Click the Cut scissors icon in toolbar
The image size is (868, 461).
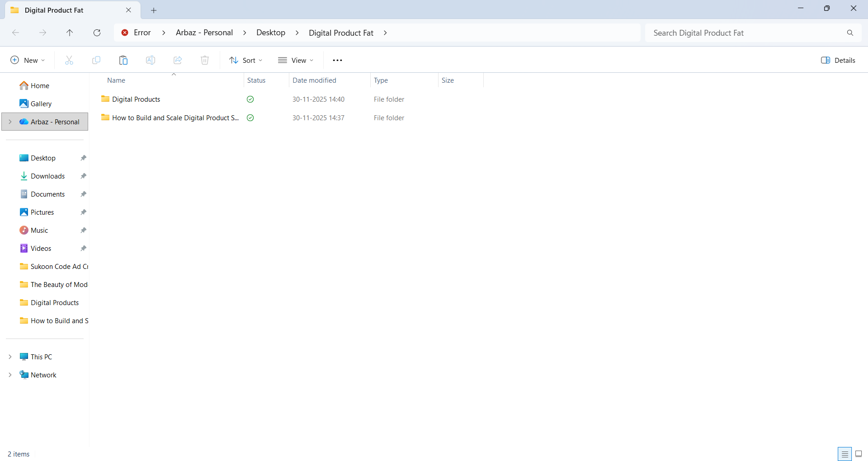[x=69, y=60]
